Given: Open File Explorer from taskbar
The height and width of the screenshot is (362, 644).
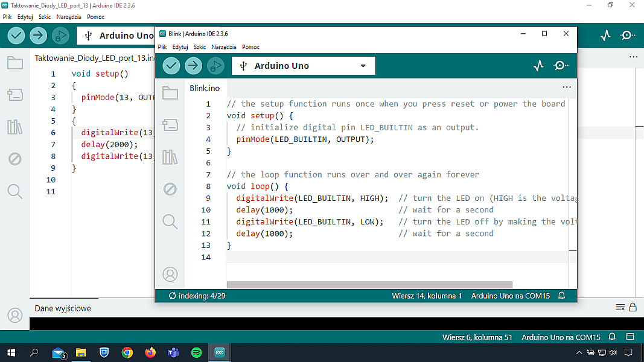Looking at the screenshot, I should coord(81,352).
